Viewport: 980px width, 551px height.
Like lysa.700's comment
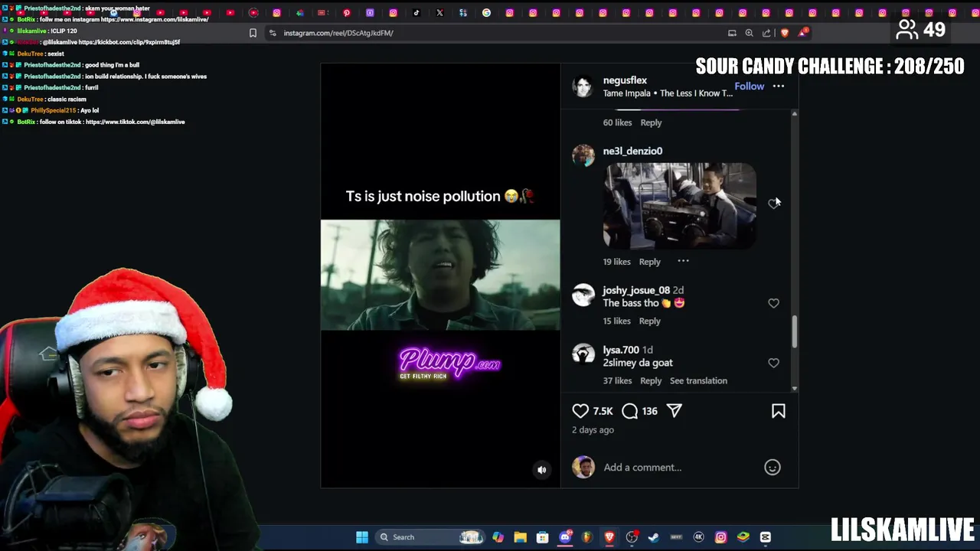[x=773, y=363]
